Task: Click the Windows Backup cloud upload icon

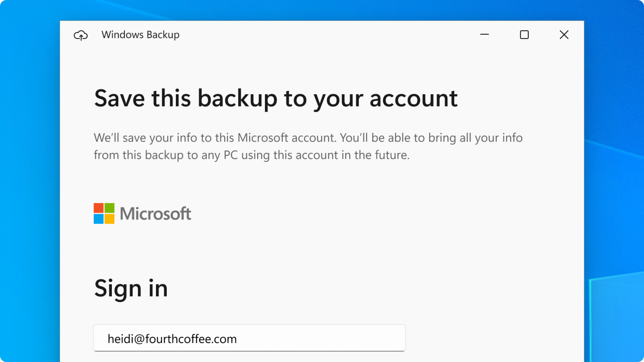Action: 81,34
